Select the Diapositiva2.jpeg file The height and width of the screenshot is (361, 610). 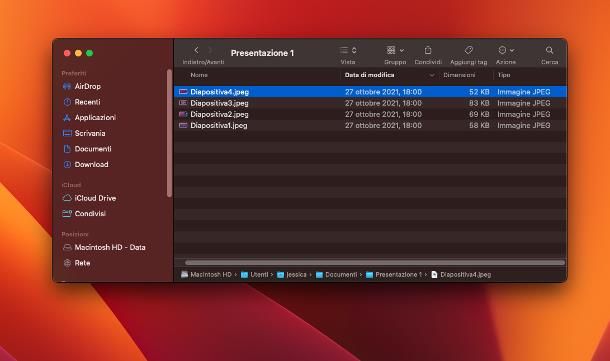(x=219, y=114)
